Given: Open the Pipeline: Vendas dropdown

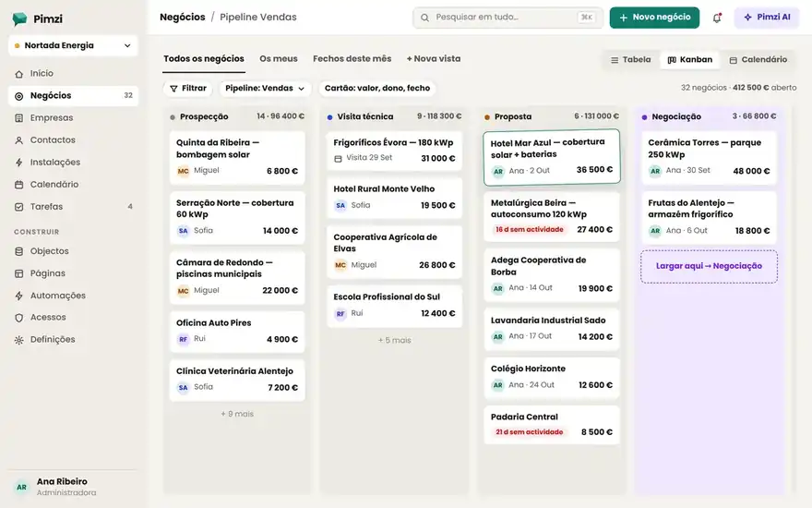Looking at the screenshot, I should [x=265, y=88].
